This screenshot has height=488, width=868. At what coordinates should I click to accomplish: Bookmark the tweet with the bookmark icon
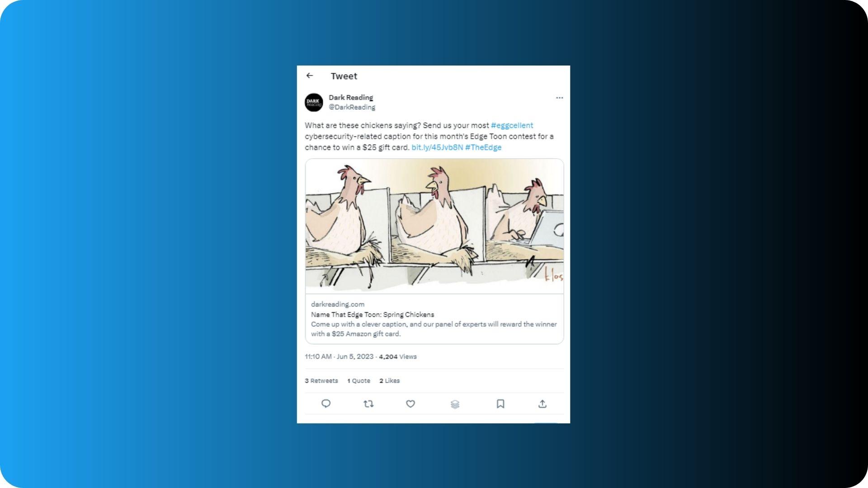[x=500, y=404]
